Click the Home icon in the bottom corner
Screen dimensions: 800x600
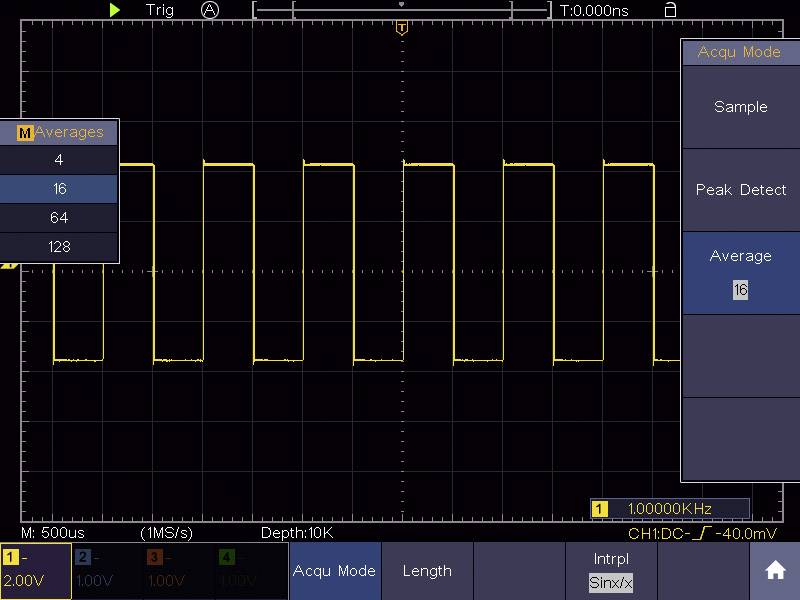775,569
